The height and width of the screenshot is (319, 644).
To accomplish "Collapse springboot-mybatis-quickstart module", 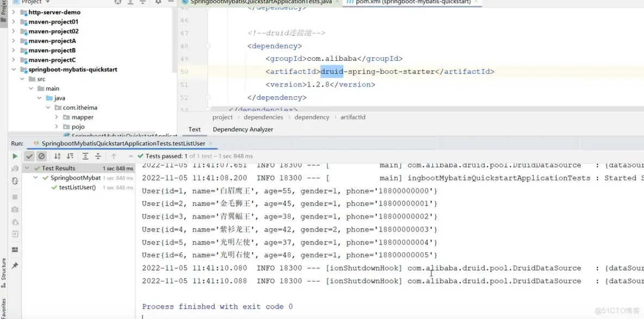I will coord(14,70).
